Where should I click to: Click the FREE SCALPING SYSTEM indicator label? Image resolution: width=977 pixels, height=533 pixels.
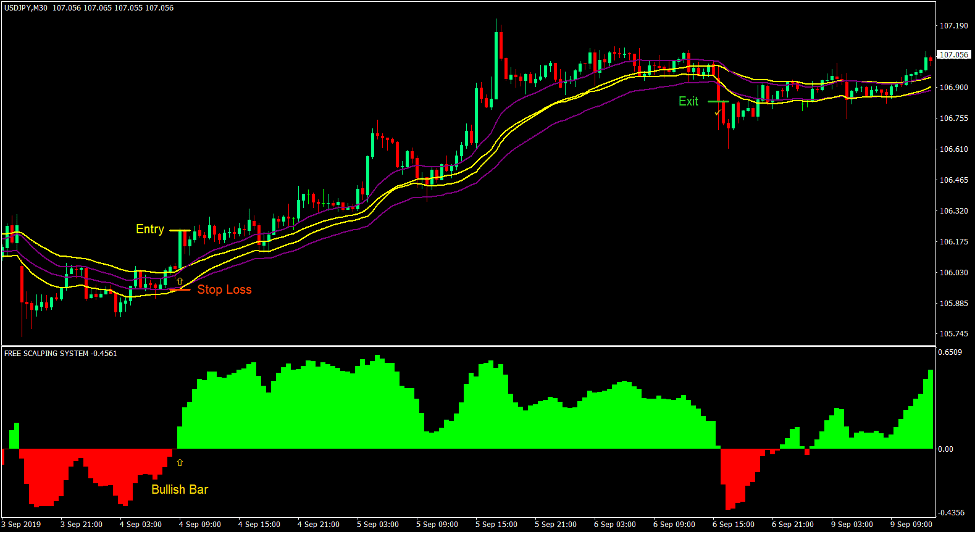[x=46, y=353]
